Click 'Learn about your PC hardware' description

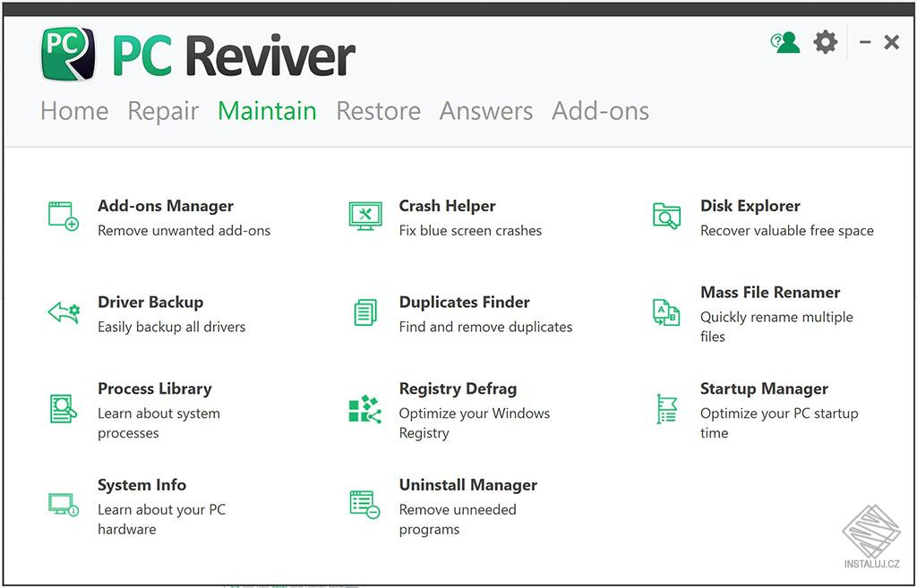tap(161, 519)
